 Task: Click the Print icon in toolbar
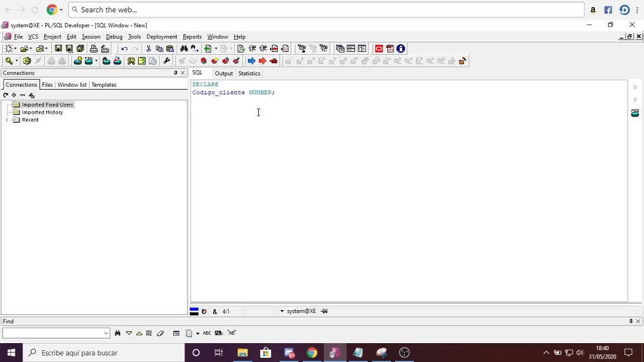(94, 49)
